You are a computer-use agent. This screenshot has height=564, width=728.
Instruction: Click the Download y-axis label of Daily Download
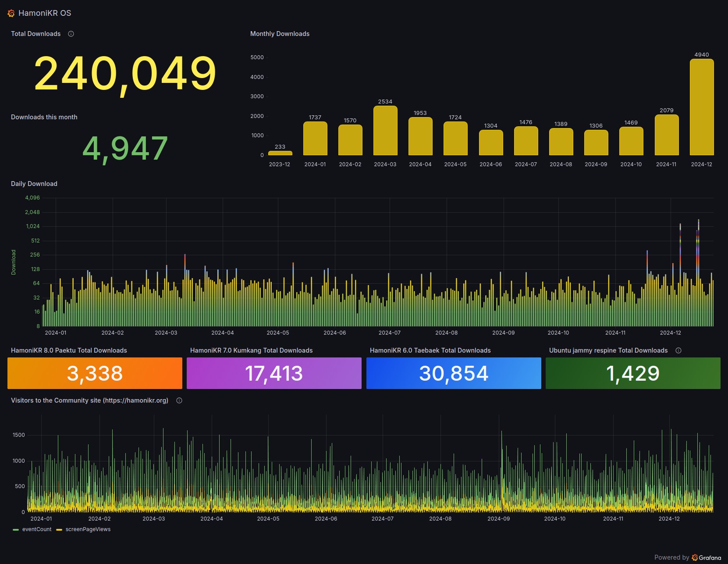tap(14, 262)
